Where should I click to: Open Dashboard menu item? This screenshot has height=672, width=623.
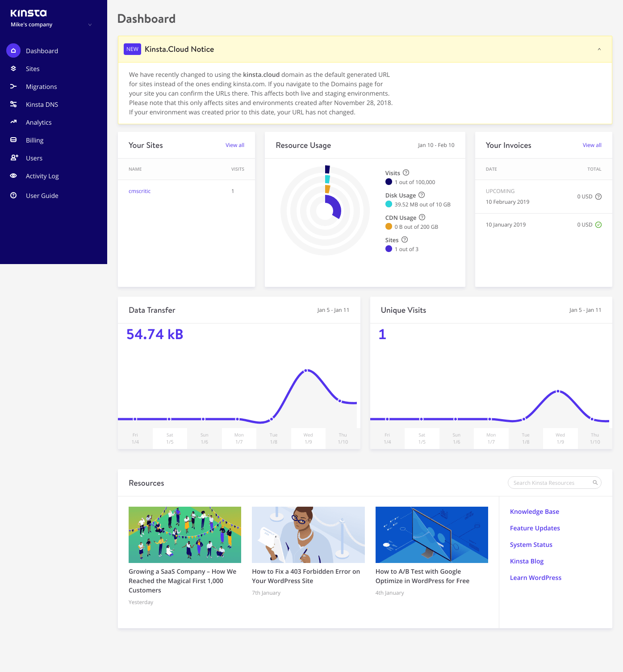click(42, 51)
